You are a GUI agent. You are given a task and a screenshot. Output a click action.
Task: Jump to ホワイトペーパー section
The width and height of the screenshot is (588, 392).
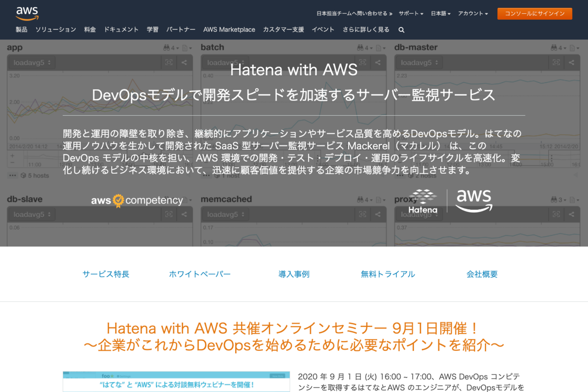click(x=200, y=274)
